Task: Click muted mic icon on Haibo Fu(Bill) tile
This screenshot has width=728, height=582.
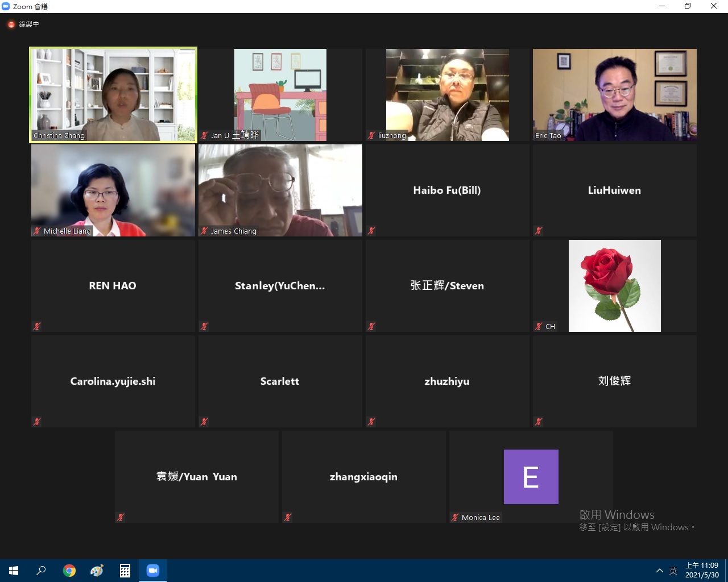Action: click(x=371, y=231)
